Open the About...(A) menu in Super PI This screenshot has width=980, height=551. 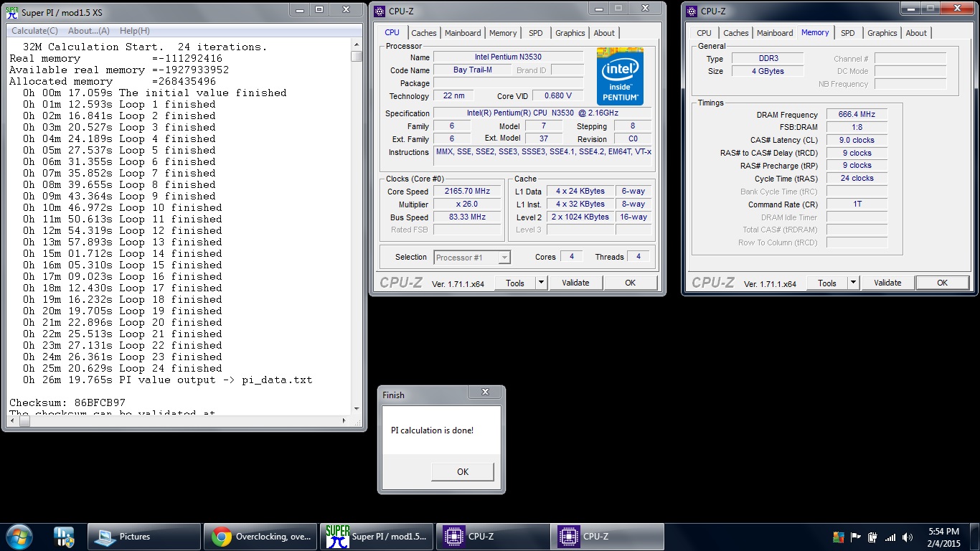pos(89,31)
